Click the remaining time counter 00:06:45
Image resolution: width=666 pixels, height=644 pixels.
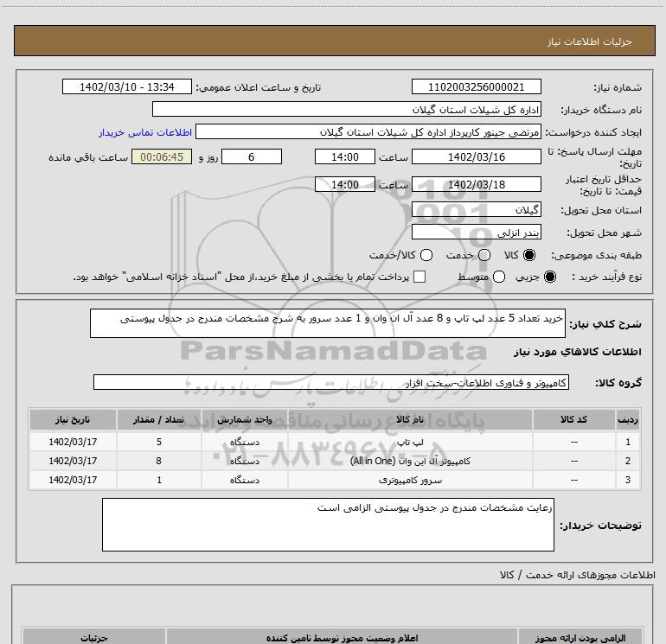click(162, 156)
